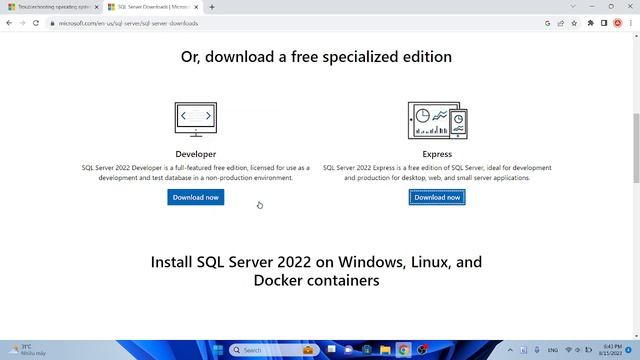Close the Troubleshooting tab
The height and width of the screenshot is (360, 640).
[x=97, y=7]
